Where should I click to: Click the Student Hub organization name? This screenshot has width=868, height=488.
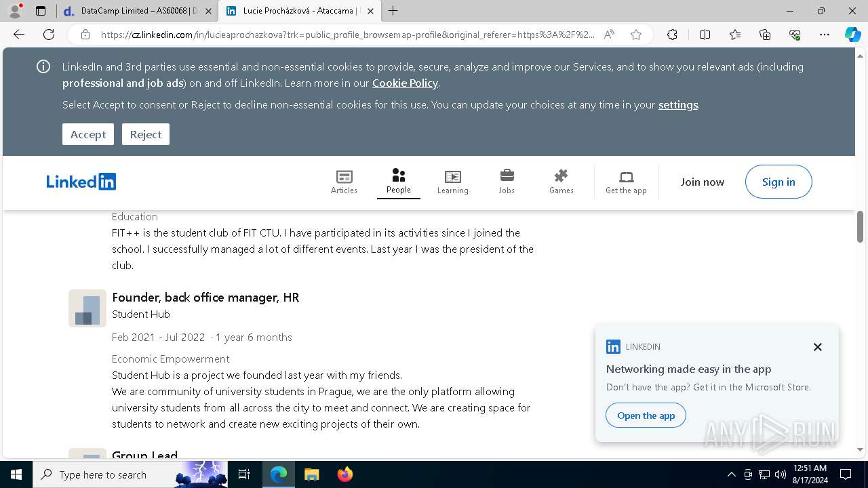pyautogui.click(x=141, y=314)
